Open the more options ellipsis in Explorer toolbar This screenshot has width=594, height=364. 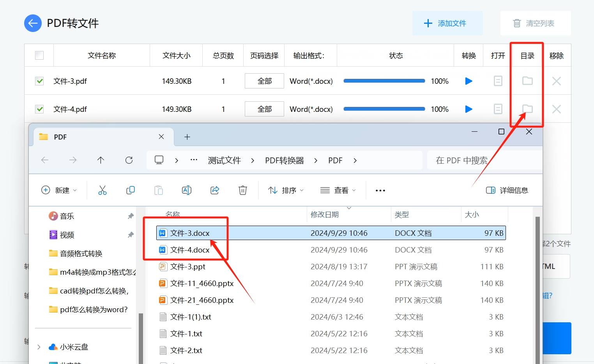380,191
